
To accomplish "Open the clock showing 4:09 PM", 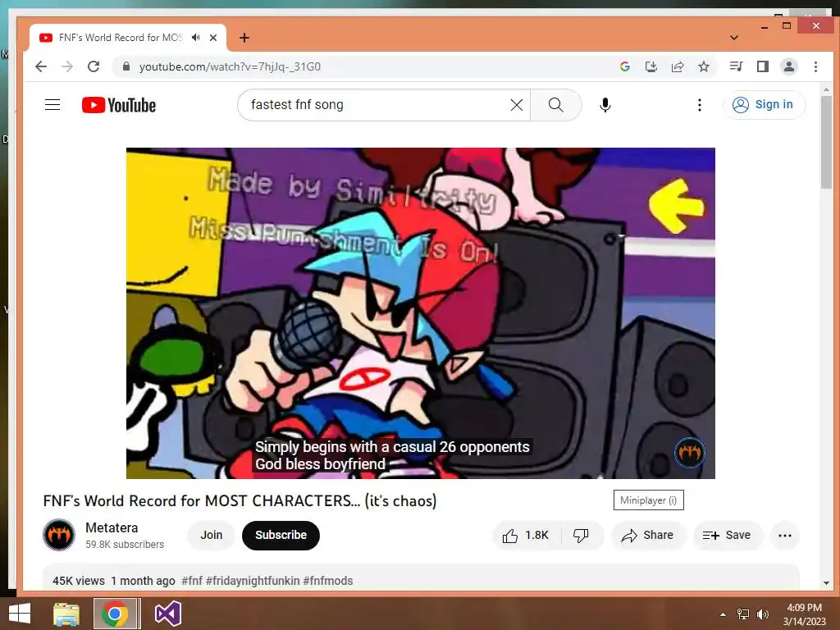I will (804, 614).
